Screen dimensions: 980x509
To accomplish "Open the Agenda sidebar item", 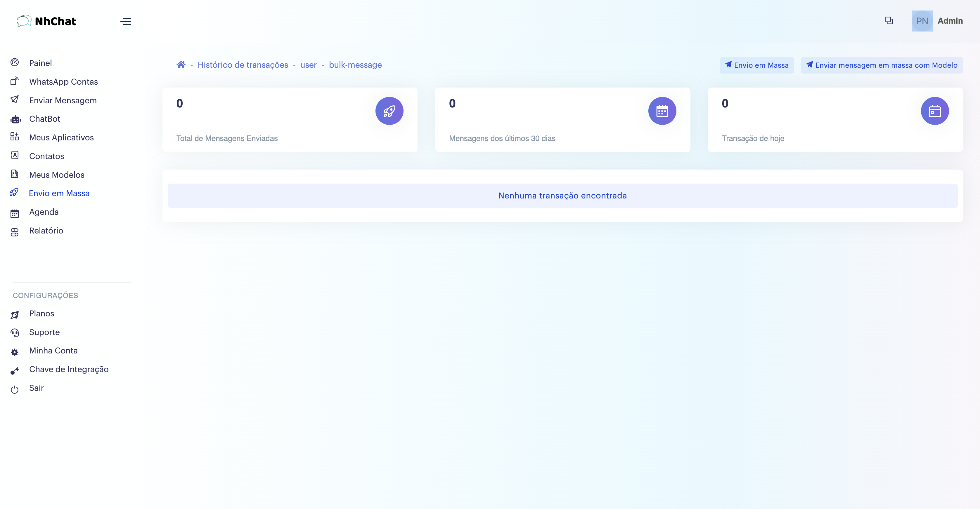I will 44,212.
